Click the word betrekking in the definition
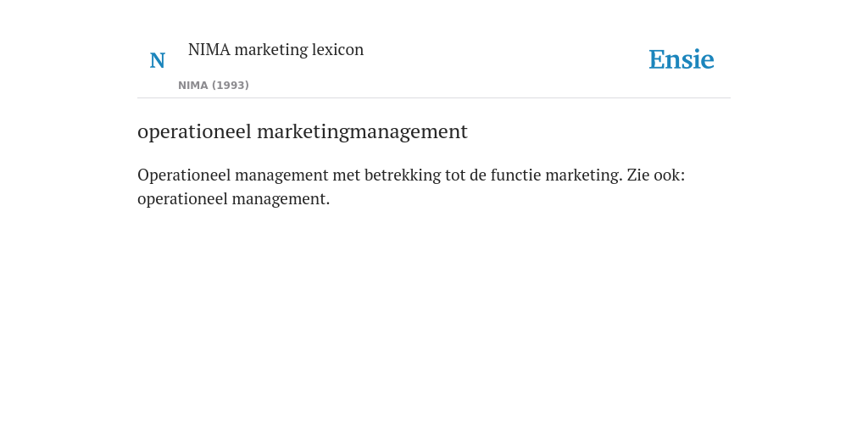The image size is (868, 434). [403, 175]
